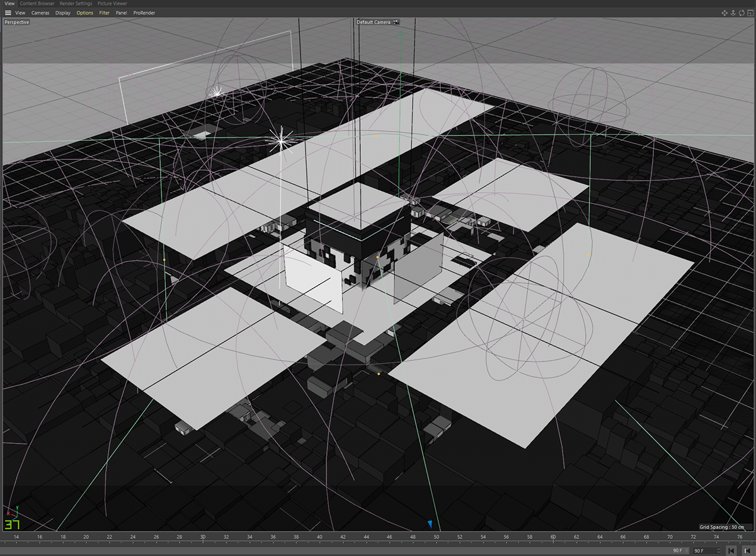This screenshot has width=756, height=556.
Task: Open the ProRender menu
Action: tap(144, 13)
